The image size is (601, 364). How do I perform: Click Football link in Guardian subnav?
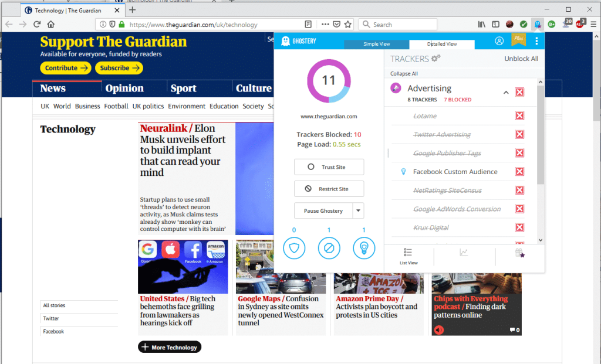click(116, 106)
